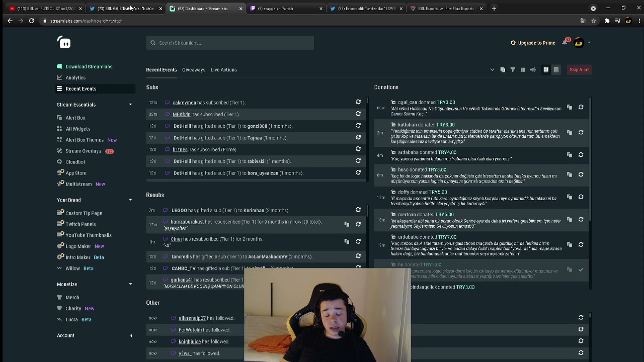Open Stream Overlays in sidebar
Screen dimensions: 644x362
tap(83, 151)
